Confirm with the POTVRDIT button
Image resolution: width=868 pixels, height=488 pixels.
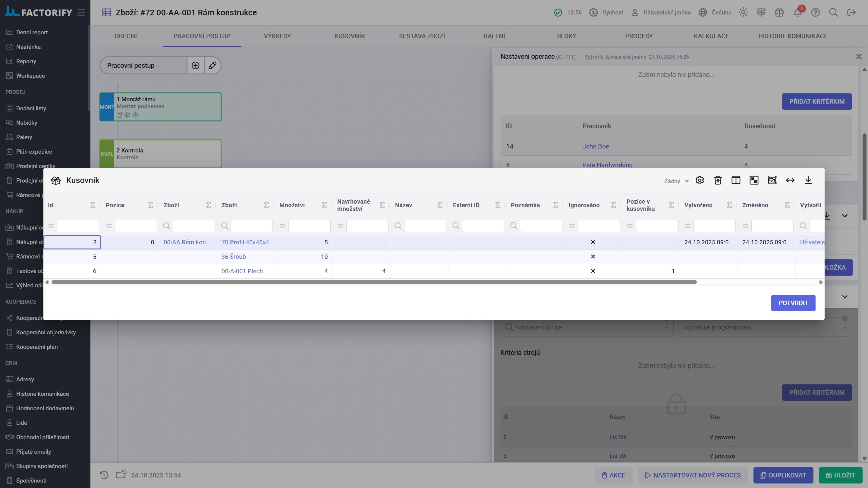793,303
